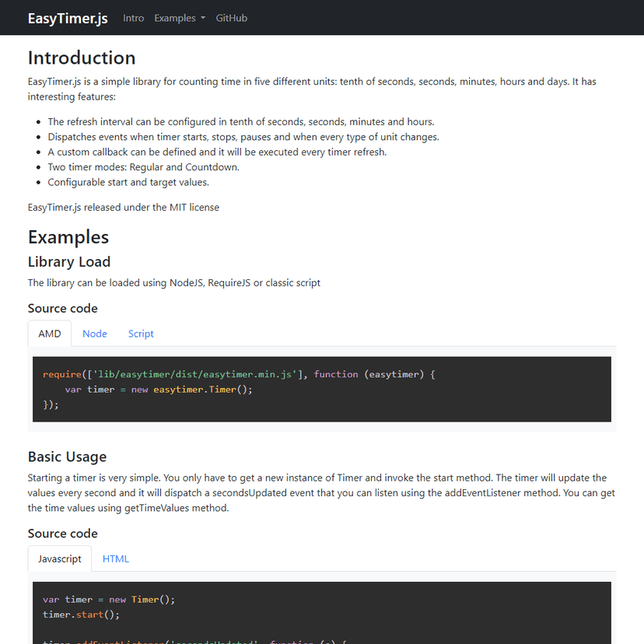Click the MIT license release sentence
644x644 pixels.
[x=124, y=207]
